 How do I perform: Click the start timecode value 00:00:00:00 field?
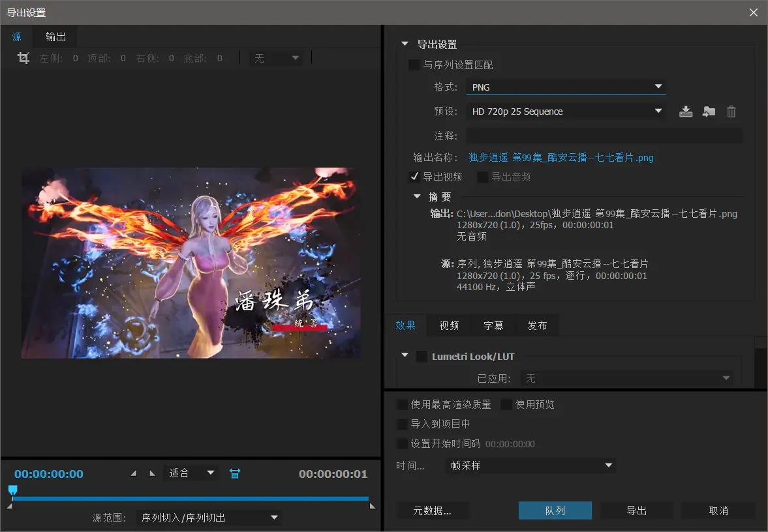click(x=510, y=444)
